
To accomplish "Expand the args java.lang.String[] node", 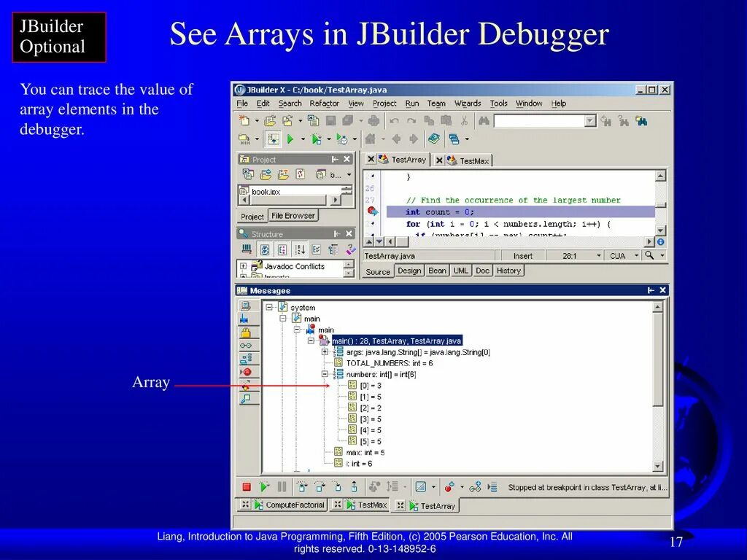I will (325, 352).
